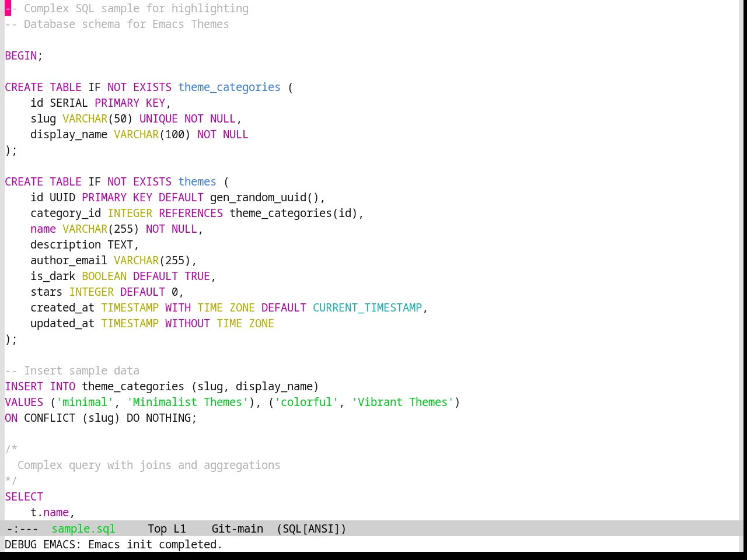Click the -:--- buffer status indicator
Viewport: 747px width, 560px height.
point(22,528)
